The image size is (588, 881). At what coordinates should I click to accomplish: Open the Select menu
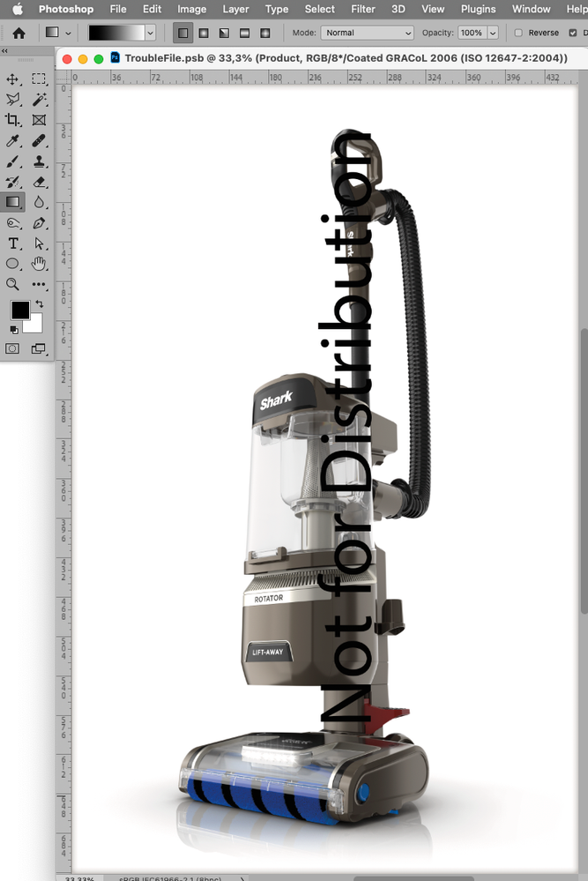point(319,9)
